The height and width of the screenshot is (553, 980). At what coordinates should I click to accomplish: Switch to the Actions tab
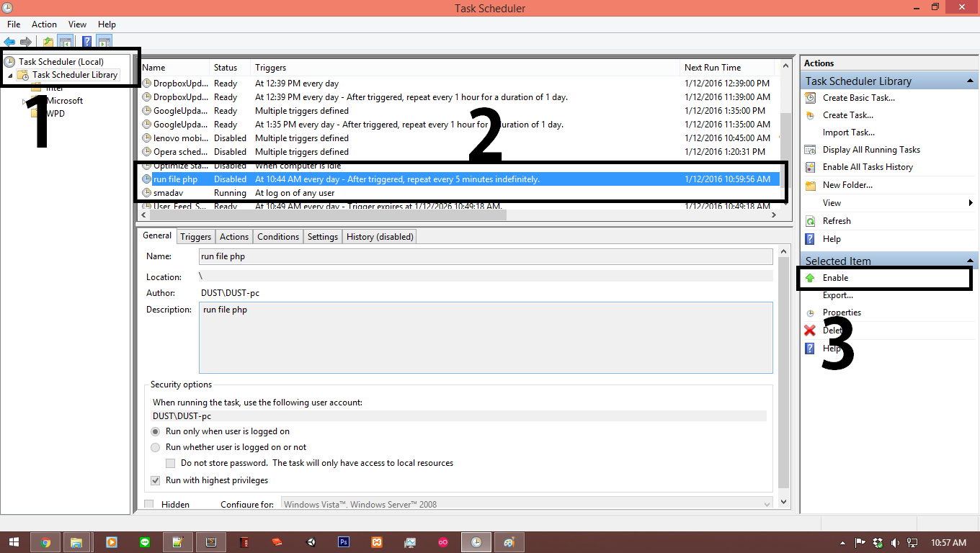tap(234, 237)
